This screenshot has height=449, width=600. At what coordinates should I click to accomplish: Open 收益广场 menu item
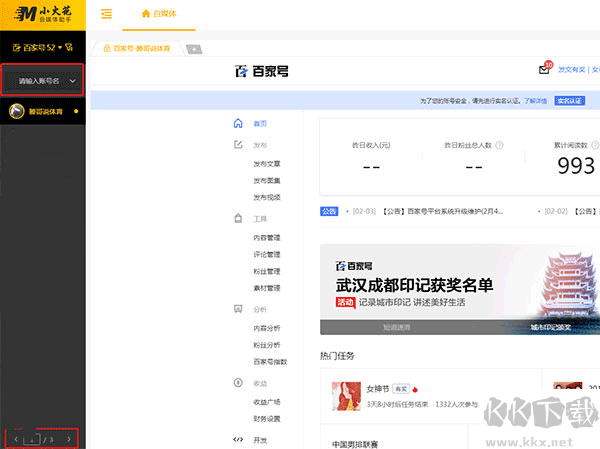267,402
